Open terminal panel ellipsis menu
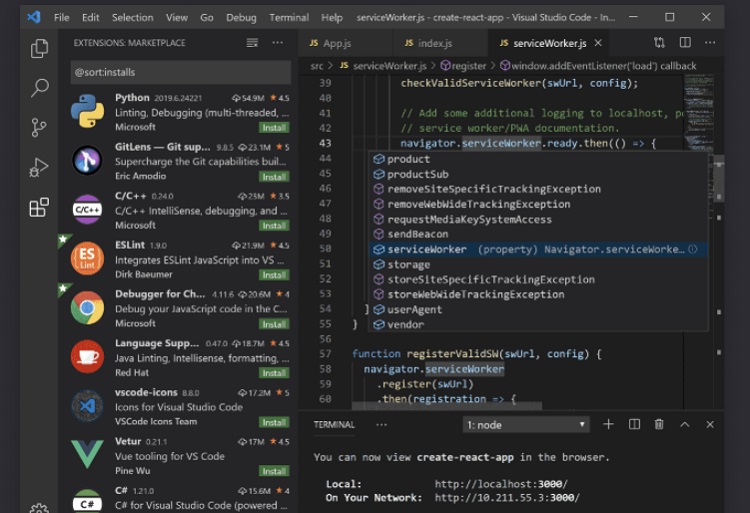This screenshot has width=750, height=513. 381,425
